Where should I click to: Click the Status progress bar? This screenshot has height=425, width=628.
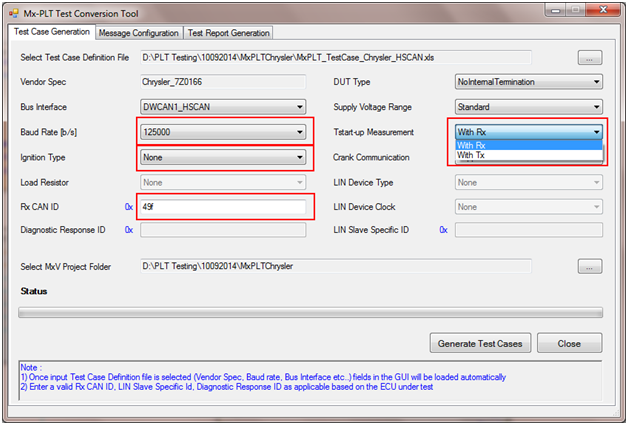pyautogui.click(x=310, y=313)
